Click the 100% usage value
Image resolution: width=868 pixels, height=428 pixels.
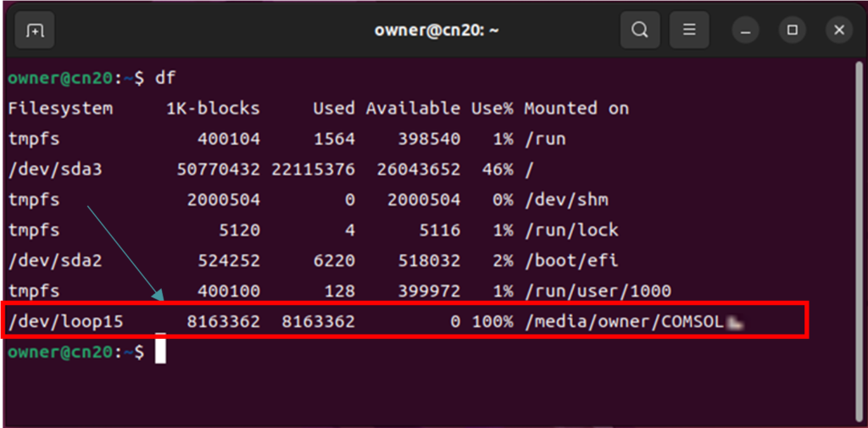493,322
